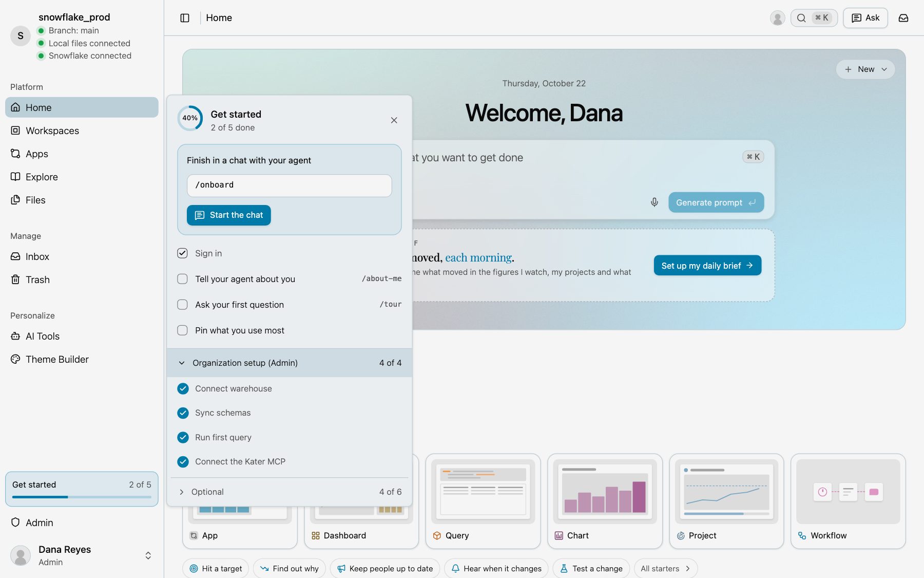Expand the Optional section
Image resolution: width=924 pixels, height=578 pixels.
290,492
